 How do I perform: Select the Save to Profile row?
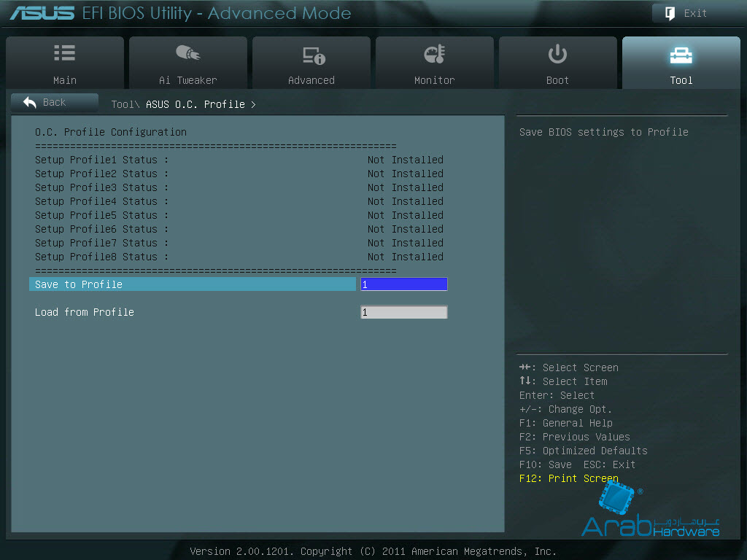click(x=193, y=284)
